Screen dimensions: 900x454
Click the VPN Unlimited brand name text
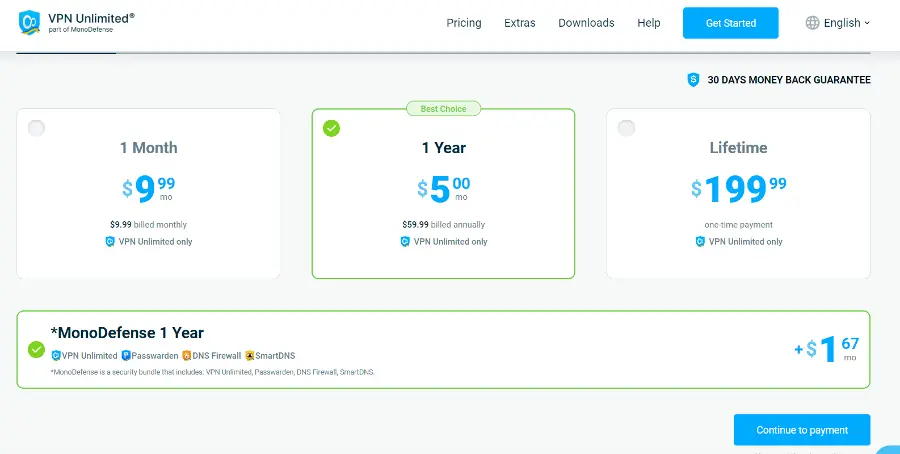point(91,18)
